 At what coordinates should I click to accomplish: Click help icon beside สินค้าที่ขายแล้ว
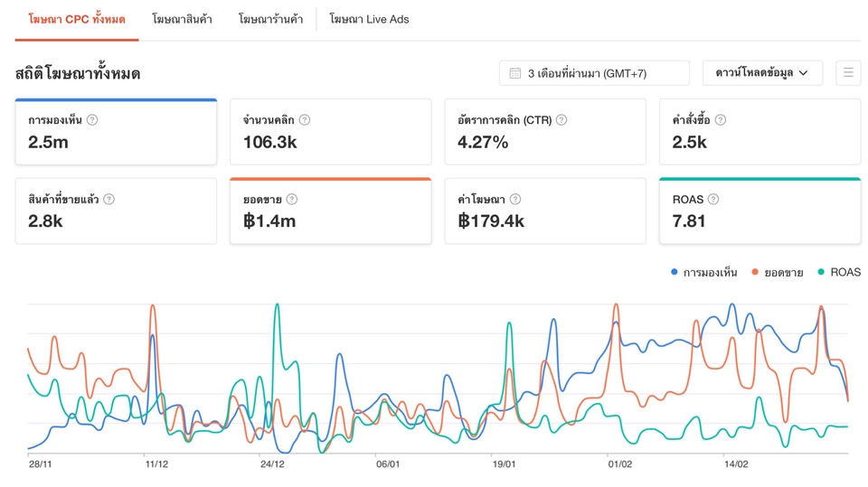click(109, 200)
